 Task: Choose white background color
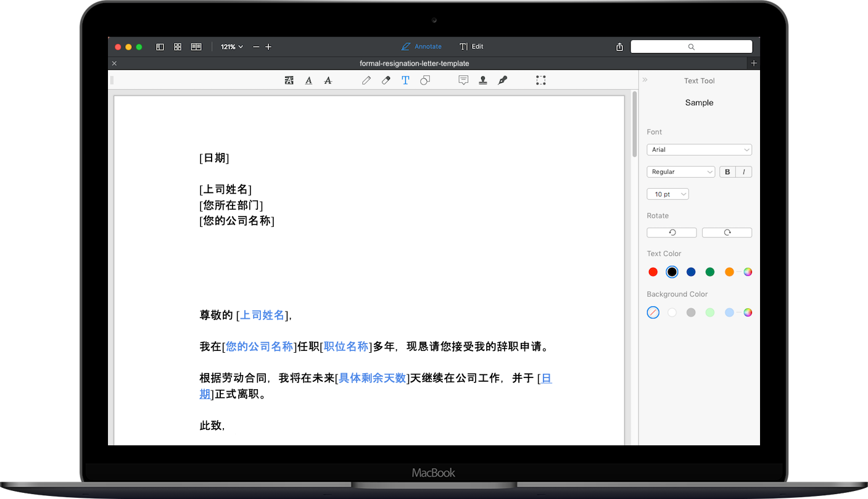click(x=672, y=313)
